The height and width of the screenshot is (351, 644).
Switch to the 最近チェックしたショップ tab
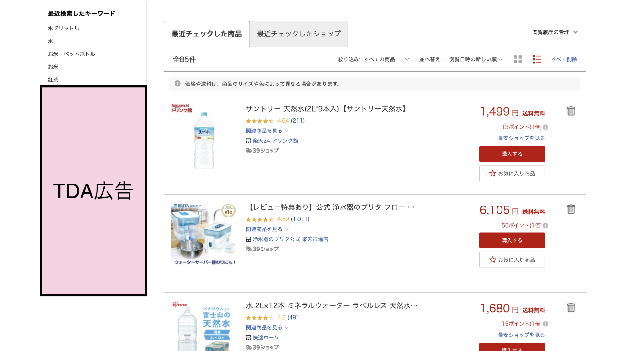point(298,34)
